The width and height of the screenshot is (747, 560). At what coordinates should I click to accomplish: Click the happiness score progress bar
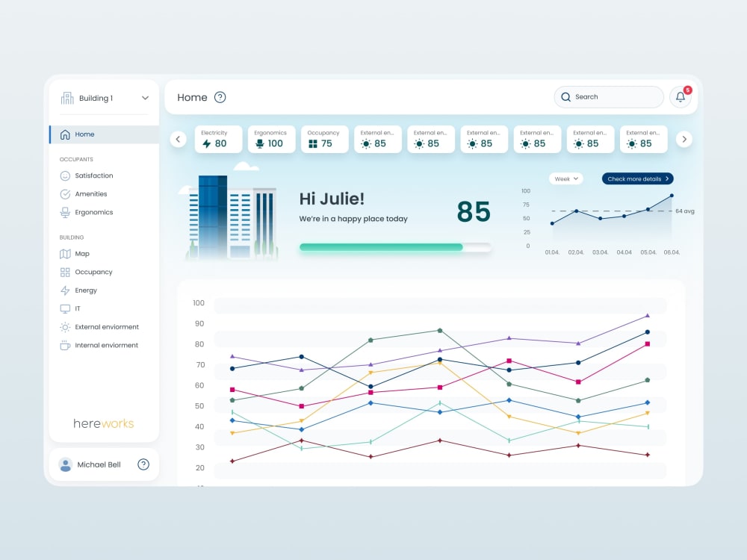[x=395, y=247]
